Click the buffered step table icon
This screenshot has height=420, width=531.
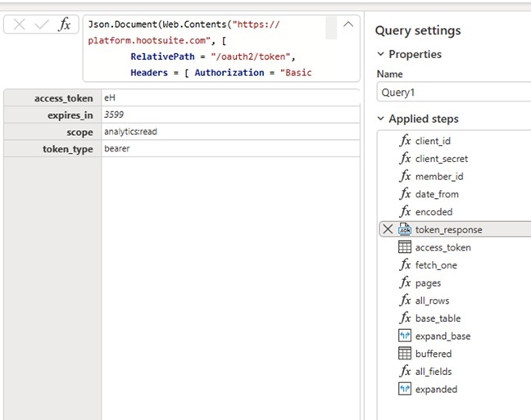(405, 354)
